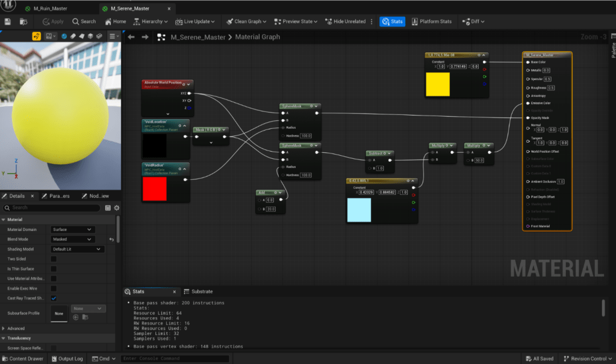Open the Details panel settings gear

(x=116, y=208)
